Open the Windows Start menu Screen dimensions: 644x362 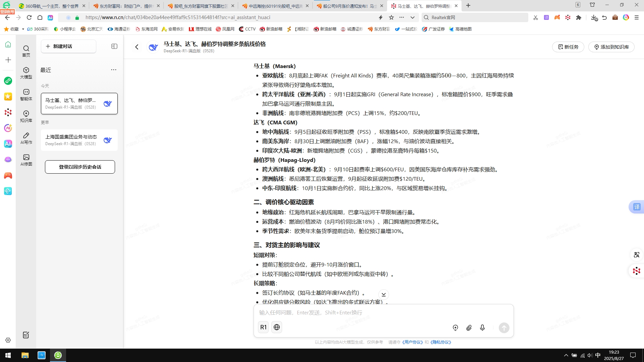pyautogui.click(x=8, y=355)
